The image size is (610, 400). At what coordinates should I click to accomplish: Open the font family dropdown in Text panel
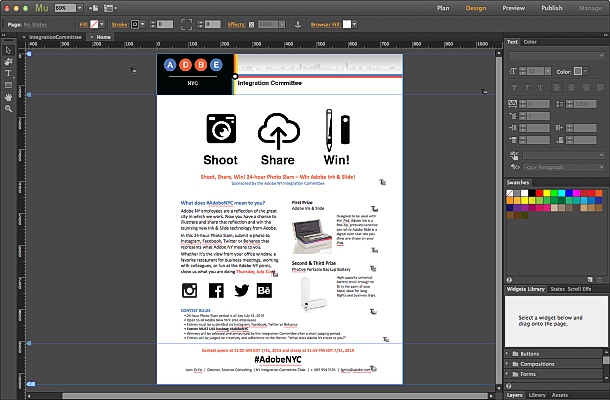pos(557,56)
